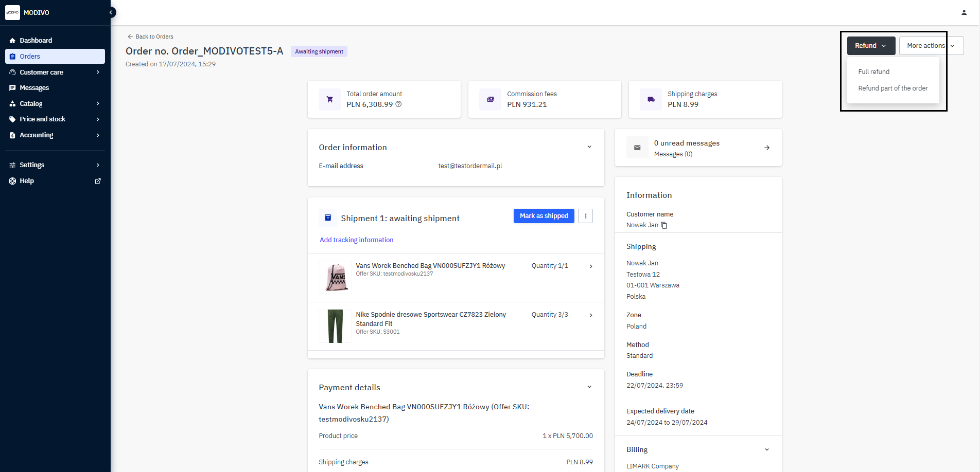Expand the Billing section

766,449
